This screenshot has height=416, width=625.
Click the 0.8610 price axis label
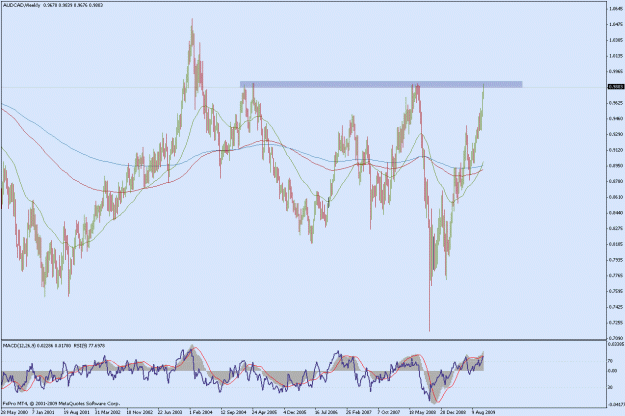tap(616, 197)
